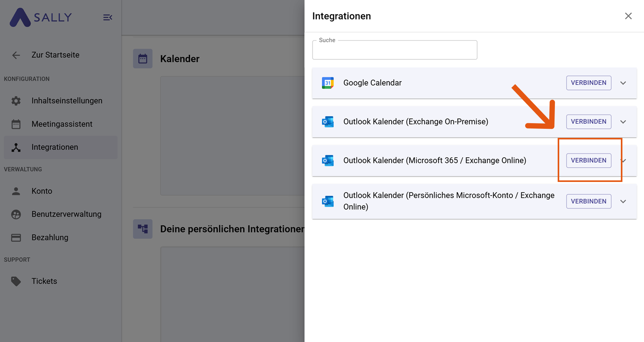Click the Bezahlung credit card icon
The image size is (644, 342).
[16, 238]
